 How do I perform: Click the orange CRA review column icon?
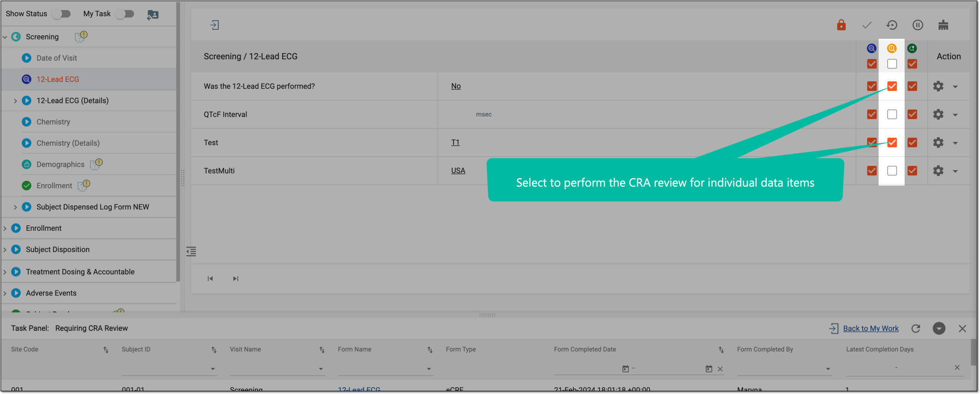click(892, 48)
